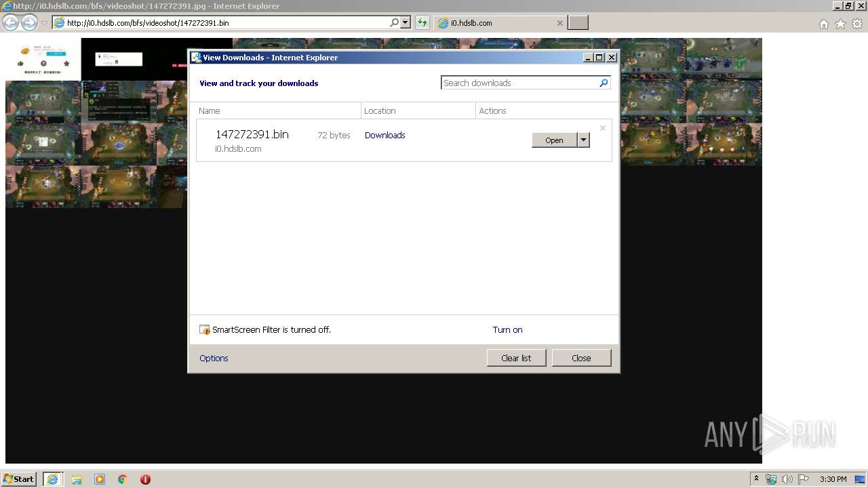Maximize the View Downloads window
The image size is (868, 488).
coord(599,58)
